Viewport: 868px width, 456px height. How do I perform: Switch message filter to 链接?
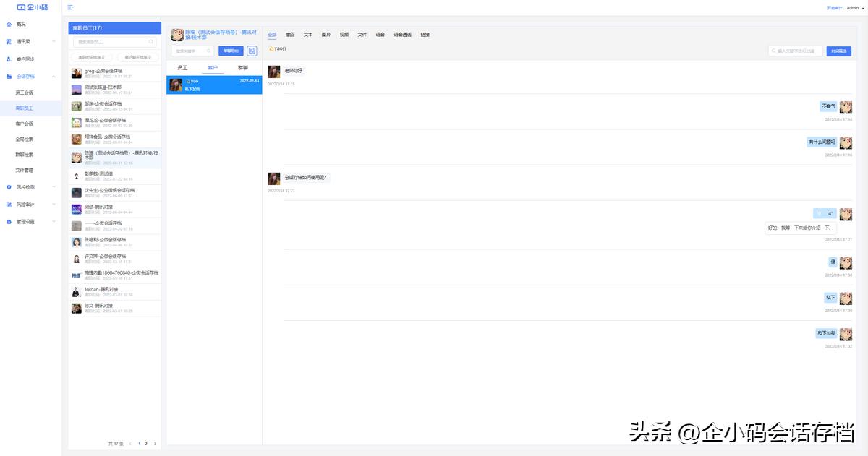[x=425, y=34]
